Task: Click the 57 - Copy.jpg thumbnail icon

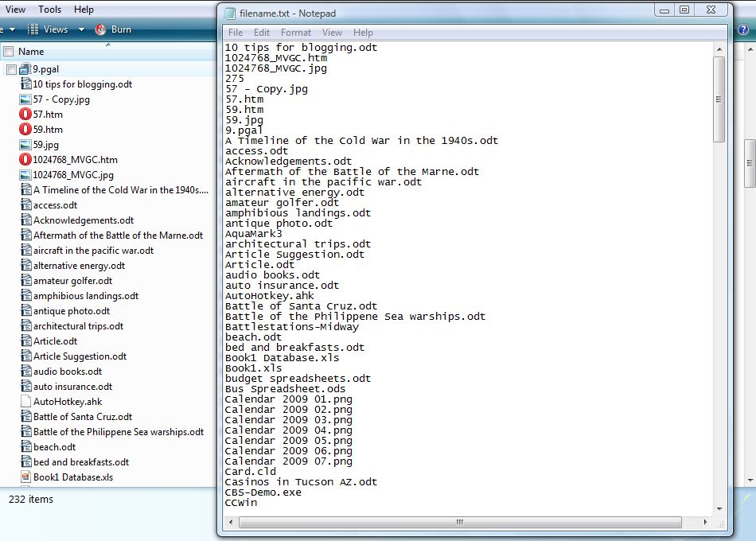Action: tap(26, 99)
